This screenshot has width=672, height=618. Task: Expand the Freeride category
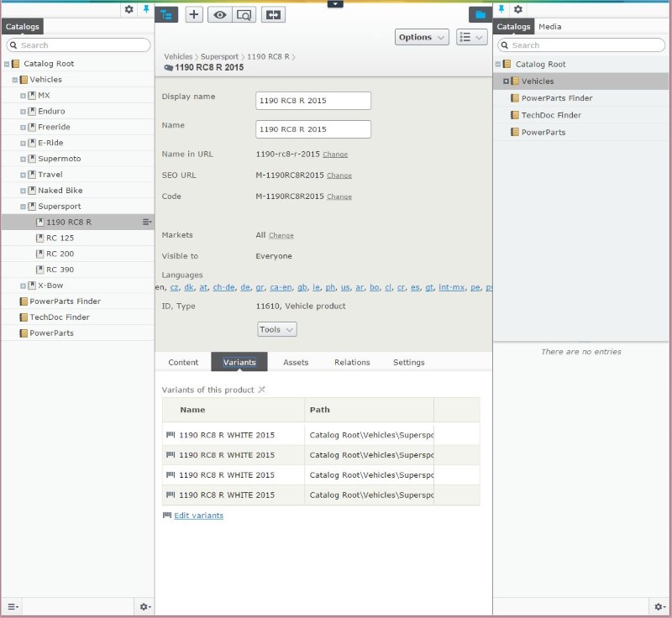[23, 127]
